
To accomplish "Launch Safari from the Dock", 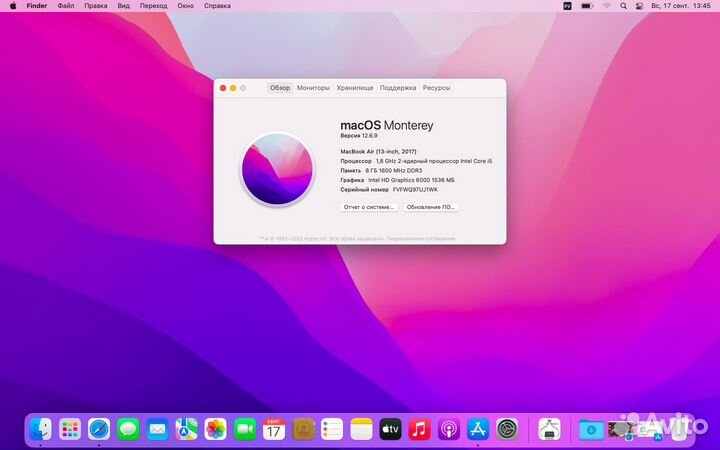I will pyautogui.click(x=99, y=429).
